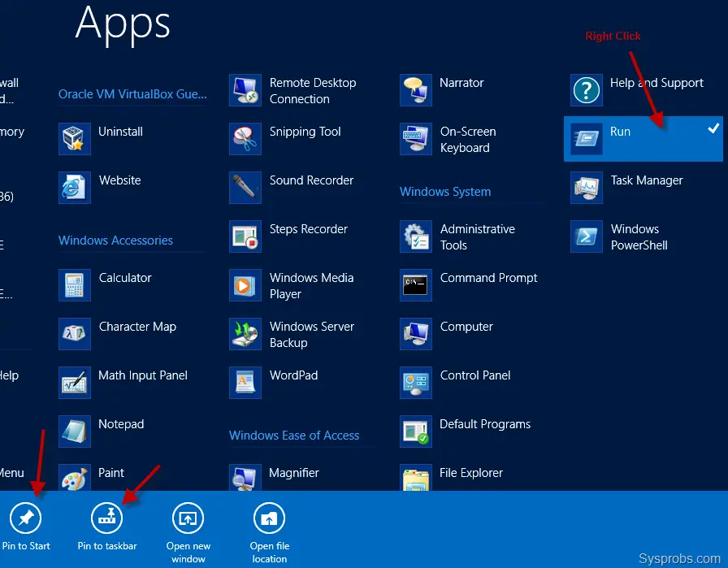Click the 'Command Prompt' label text
Viewport: 728px width, 568px height.
click(x=488, y=278)
